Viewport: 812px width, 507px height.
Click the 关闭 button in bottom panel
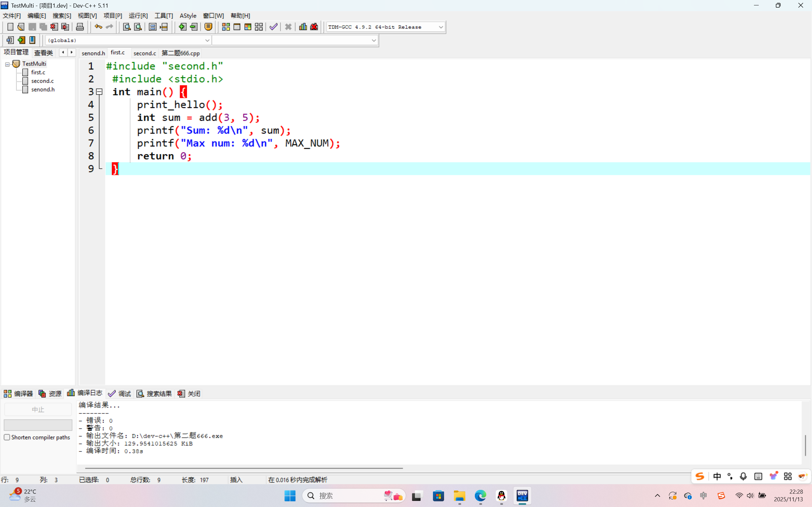point(189,393)
